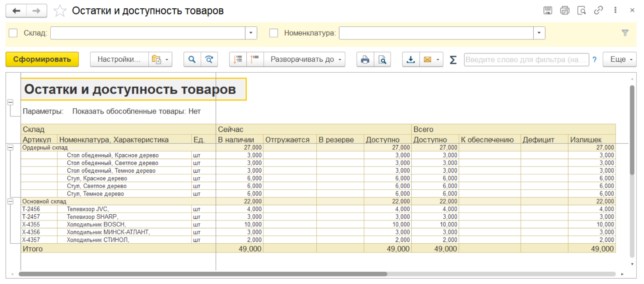The width and height of the screenshot is (644, 284).
Task: Open the Склад field dropdown list
Action: (251, 33)
